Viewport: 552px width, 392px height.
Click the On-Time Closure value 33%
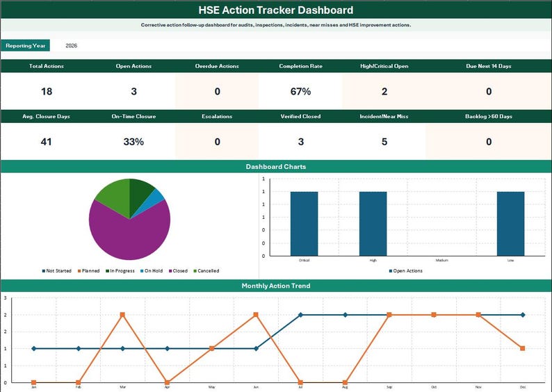point(133,142)
